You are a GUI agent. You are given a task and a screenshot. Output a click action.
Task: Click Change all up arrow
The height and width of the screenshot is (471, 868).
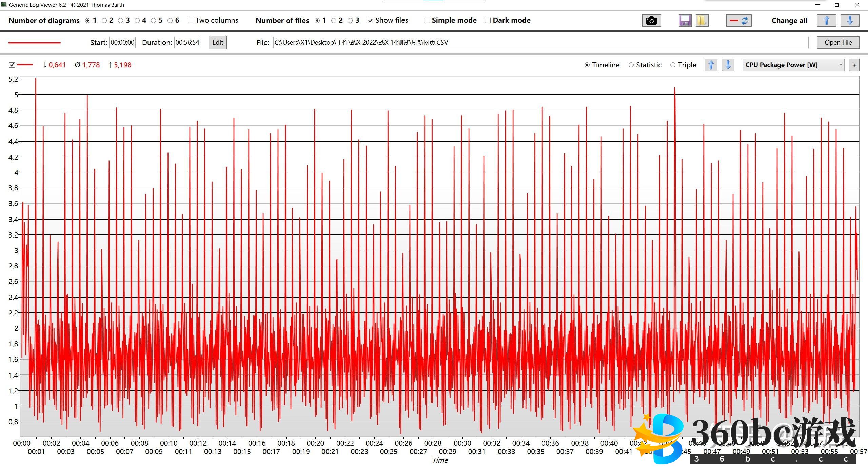(x=826, y=21)
